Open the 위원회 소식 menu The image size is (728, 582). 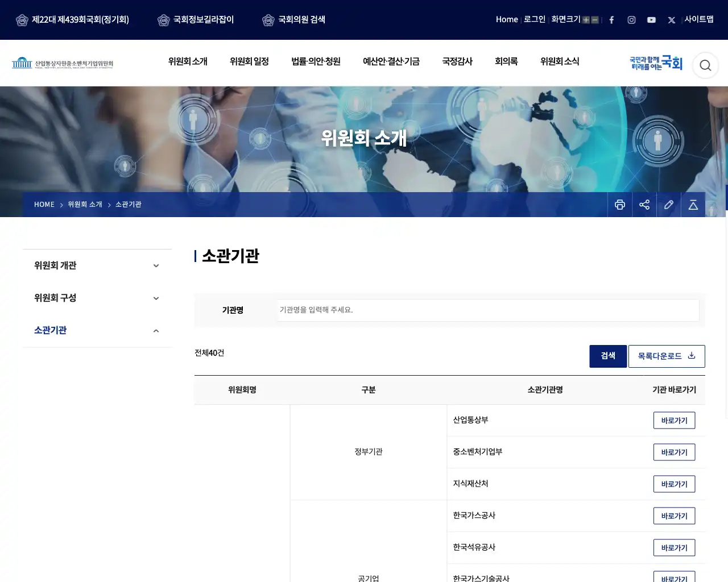(560, 61)
